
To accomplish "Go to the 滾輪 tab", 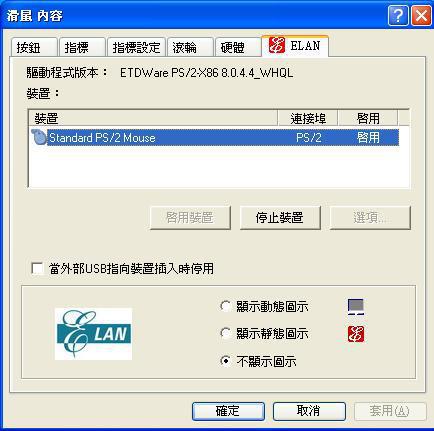I will tap(190, 47).
